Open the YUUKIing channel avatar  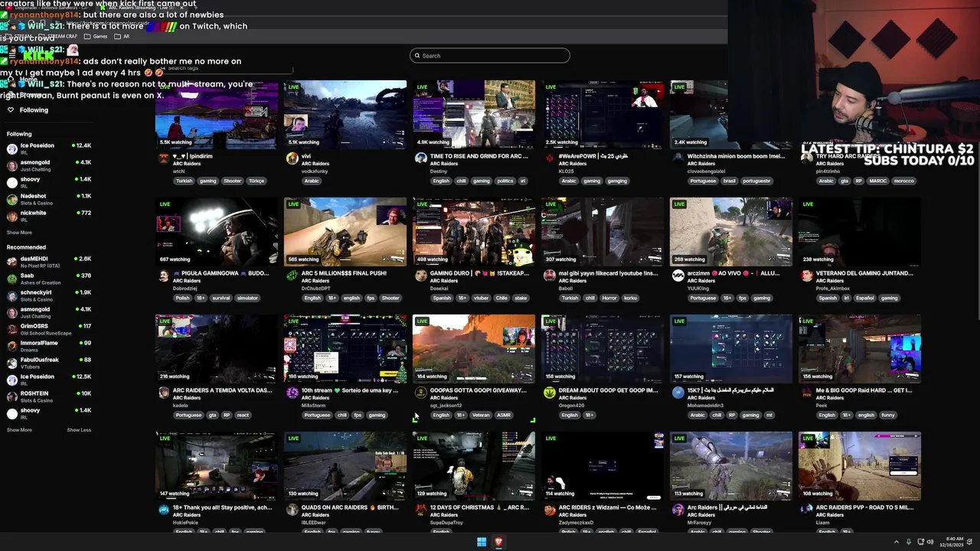pos(678,275)
